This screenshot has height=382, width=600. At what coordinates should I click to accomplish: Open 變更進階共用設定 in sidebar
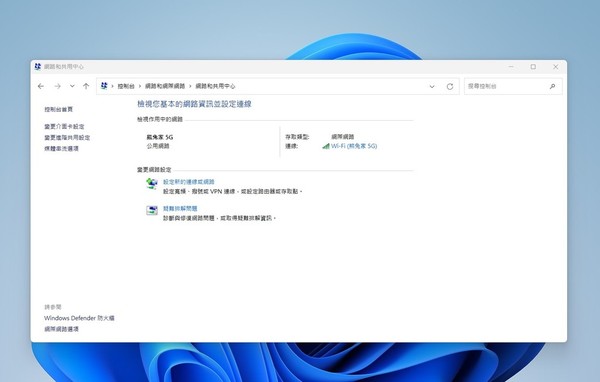pos(67,137)
